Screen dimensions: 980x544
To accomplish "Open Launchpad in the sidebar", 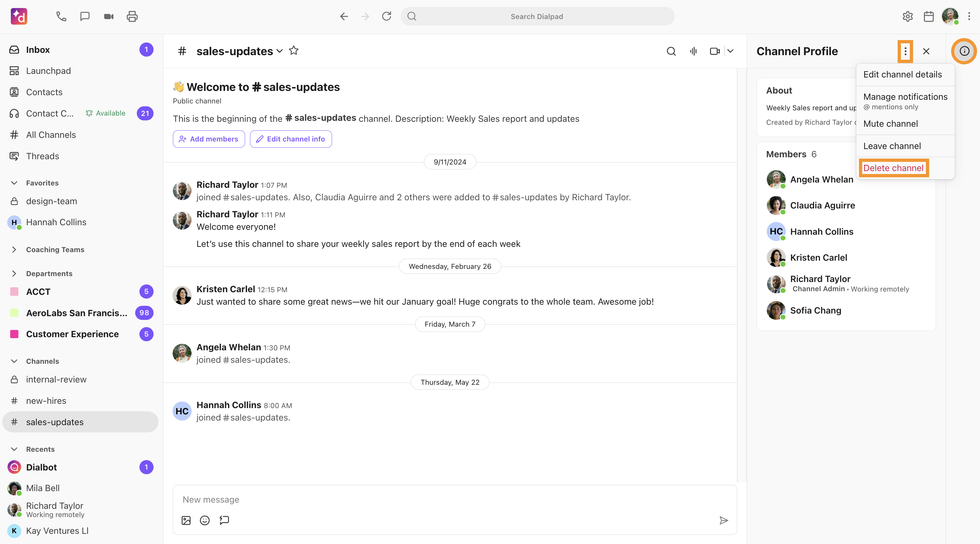I will 80,71.
